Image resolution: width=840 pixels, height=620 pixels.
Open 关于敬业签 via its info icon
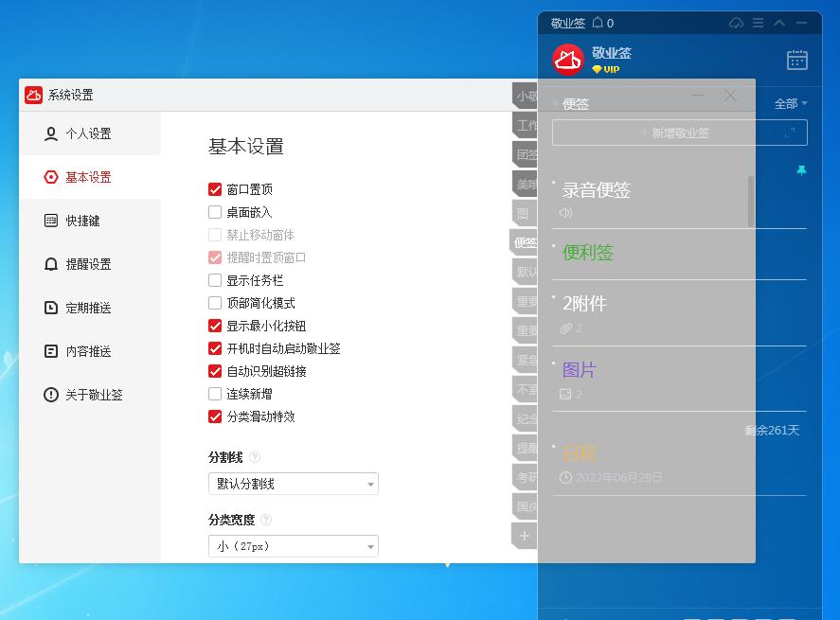[x=51, y=395]
